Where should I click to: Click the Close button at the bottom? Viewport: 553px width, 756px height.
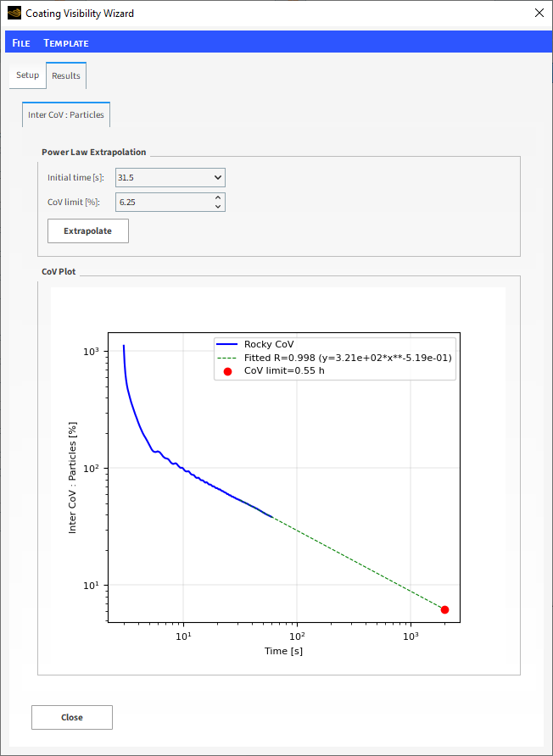[x=72, y=717]
